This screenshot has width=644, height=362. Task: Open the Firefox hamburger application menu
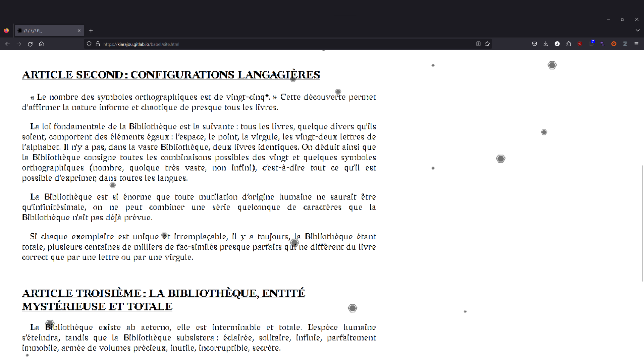click(x=636, y=44)
